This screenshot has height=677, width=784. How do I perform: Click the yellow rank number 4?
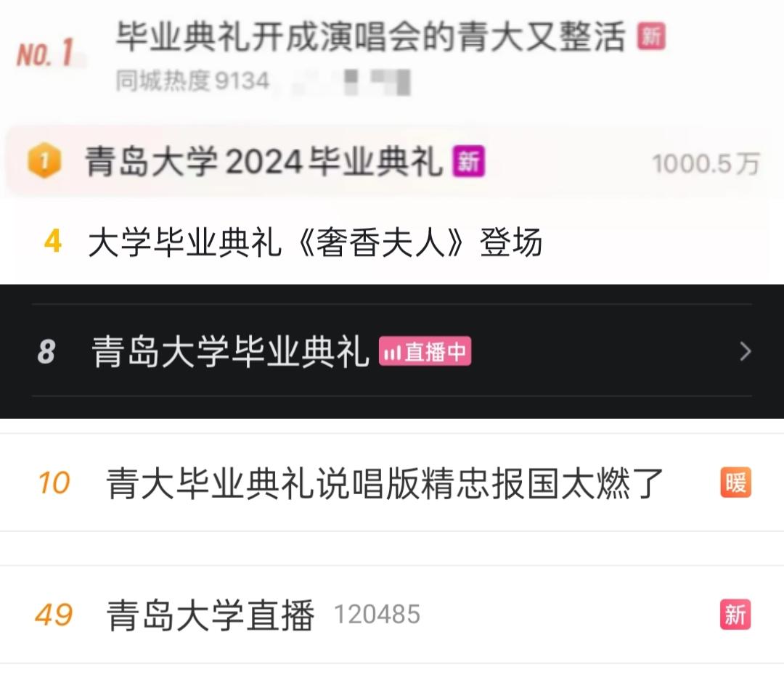tap(53, 242)
